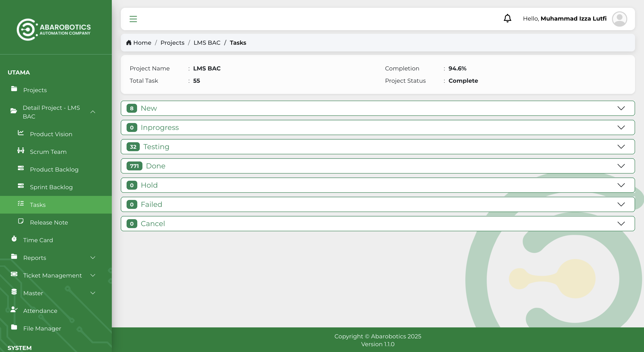Click the 94.6% completion value
Image resolution: width=644 pixels, height=352 pixels.
coord(457,68)
